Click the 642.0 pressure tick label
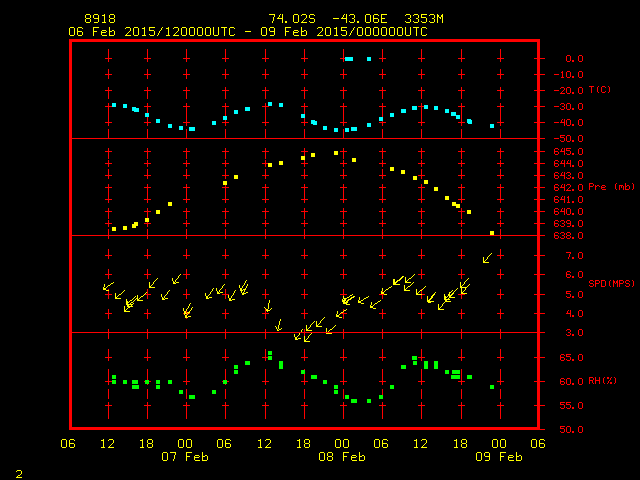Screen dimensions: 640x480 (569, 188)
